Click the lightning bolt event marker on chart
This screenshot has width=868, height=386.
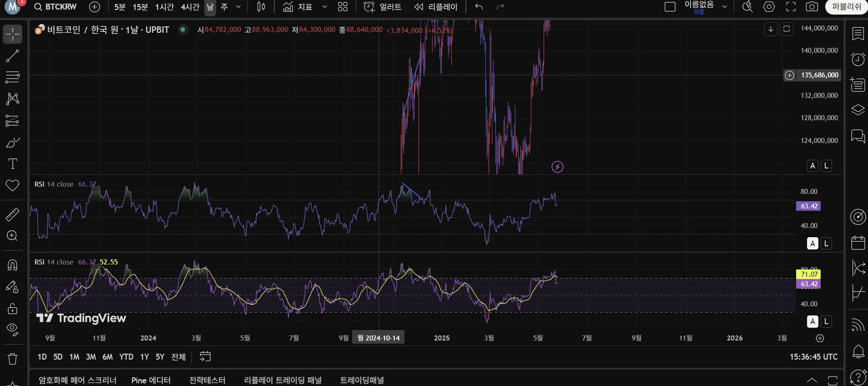[x=557, y=167]
